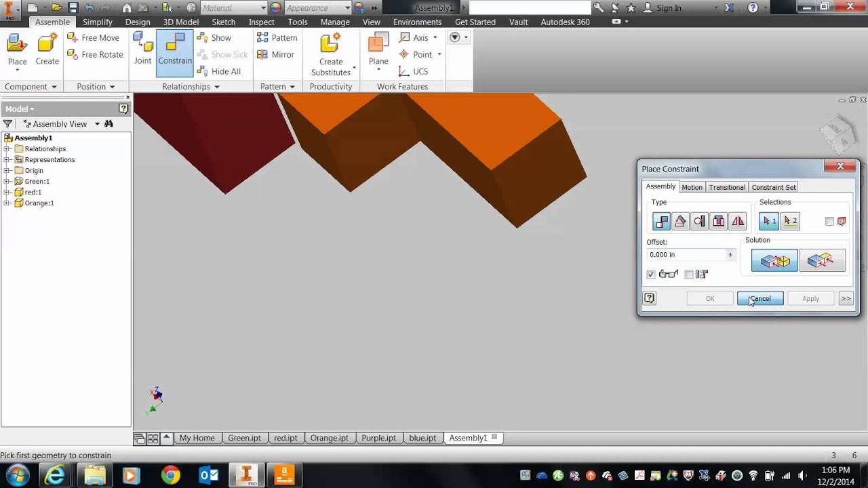Select the Tangent constraint type

click(699, 221)
